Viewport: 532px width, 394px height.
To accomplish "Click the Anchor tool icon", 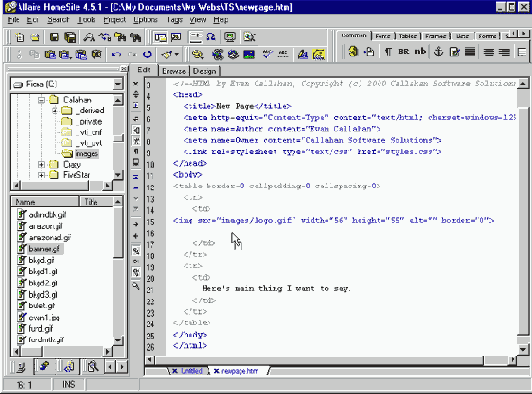I will point(438,52).
